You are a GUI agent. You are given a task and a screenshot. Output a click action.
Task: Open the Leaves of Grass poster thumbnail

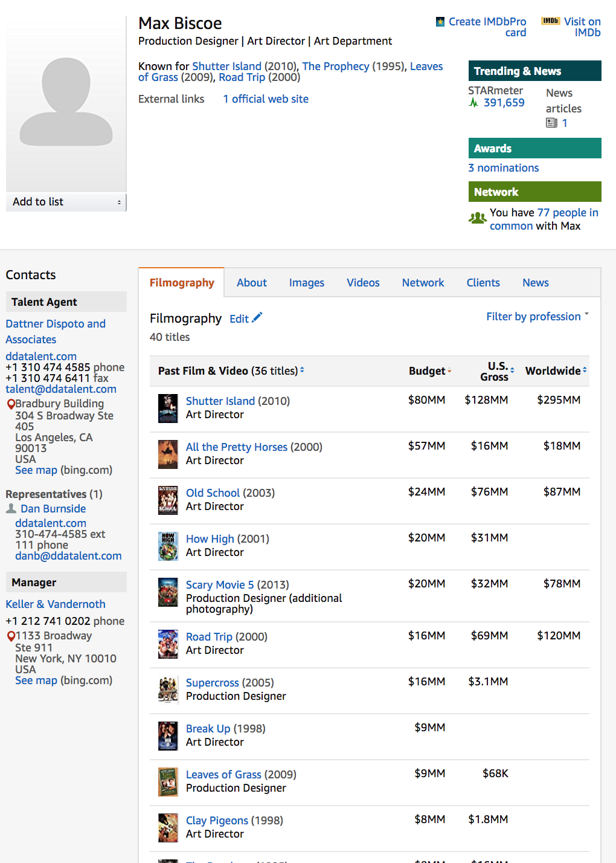[168, 782]
